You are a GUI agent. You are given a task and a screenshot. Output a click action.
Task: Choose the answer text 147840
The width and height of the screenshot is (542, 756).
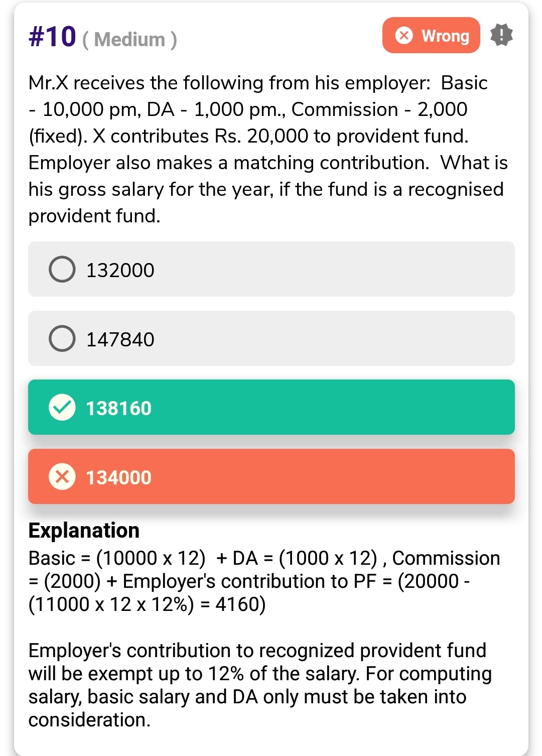coord(120,339)
